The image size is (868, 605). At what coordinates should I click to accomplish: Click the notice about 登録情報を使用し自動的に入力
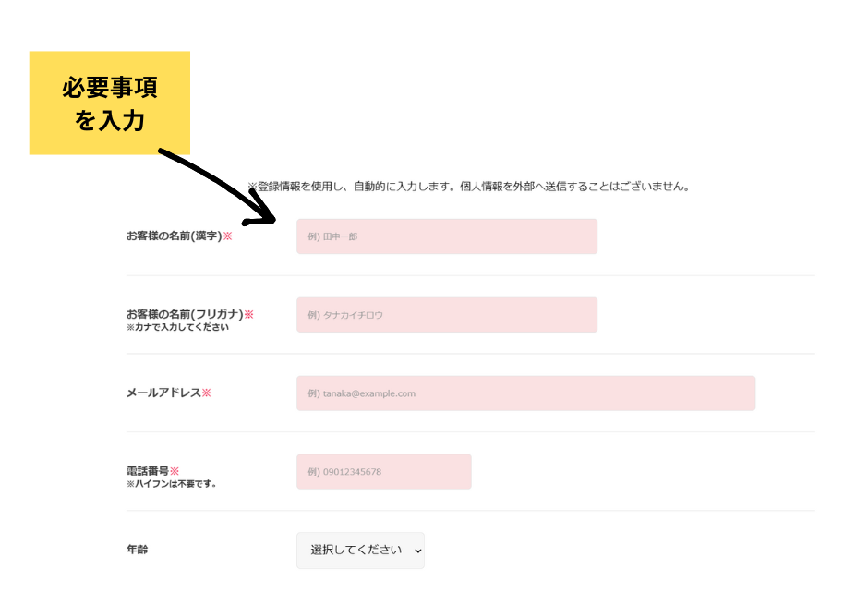pyautogui.click(x=468, y=187)
